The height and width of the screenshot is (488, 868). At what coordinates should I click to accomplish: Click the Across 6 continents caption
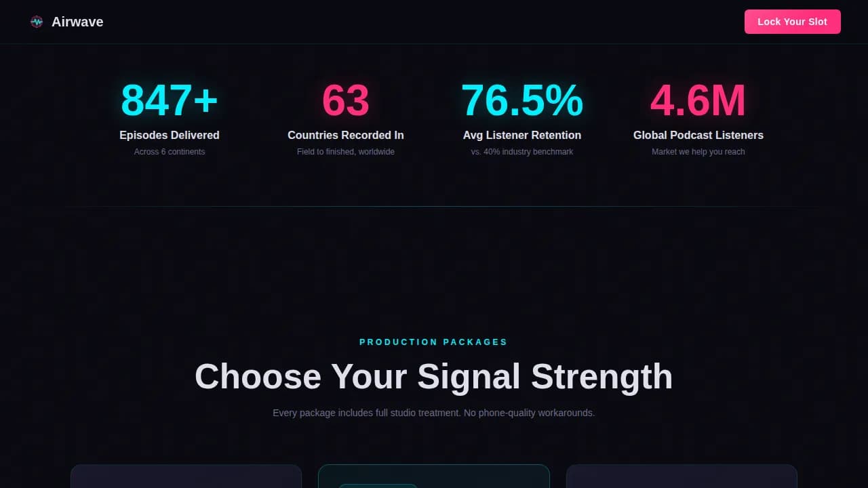(x=170, y=152)
